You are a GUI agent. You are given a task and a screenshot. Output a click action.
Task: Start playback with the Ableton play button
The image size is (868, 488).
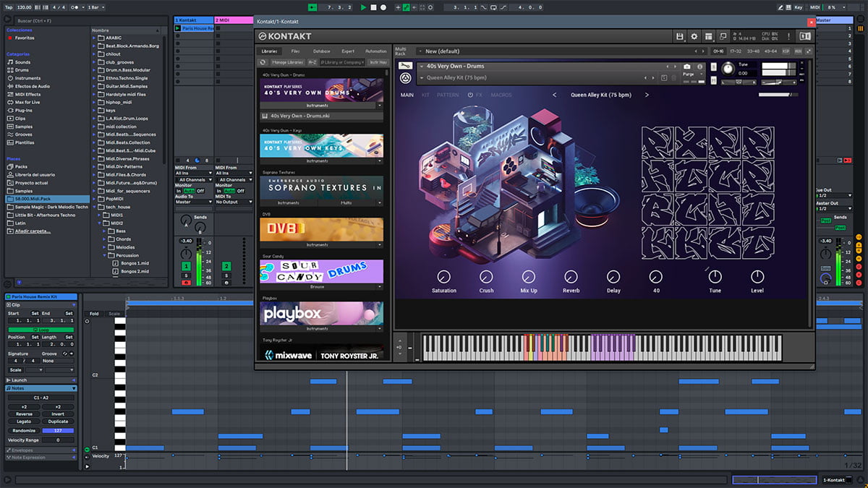(363, 7)
